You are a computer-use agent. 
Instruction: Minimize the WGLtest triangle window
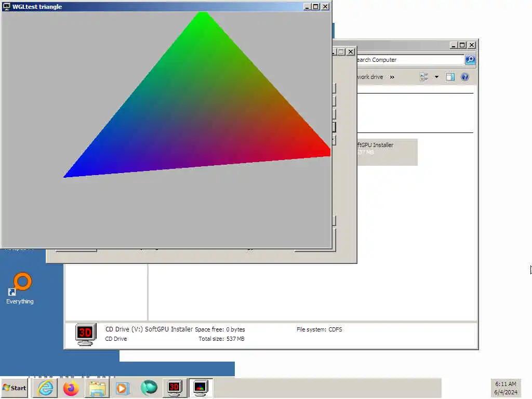(307, 6)
